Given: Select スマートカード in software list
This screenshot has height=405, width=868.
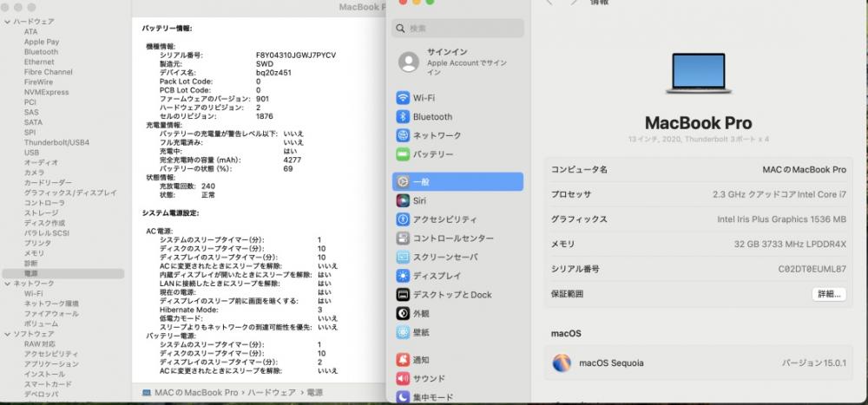Looking at the screenshot, I should pos(48,384).
